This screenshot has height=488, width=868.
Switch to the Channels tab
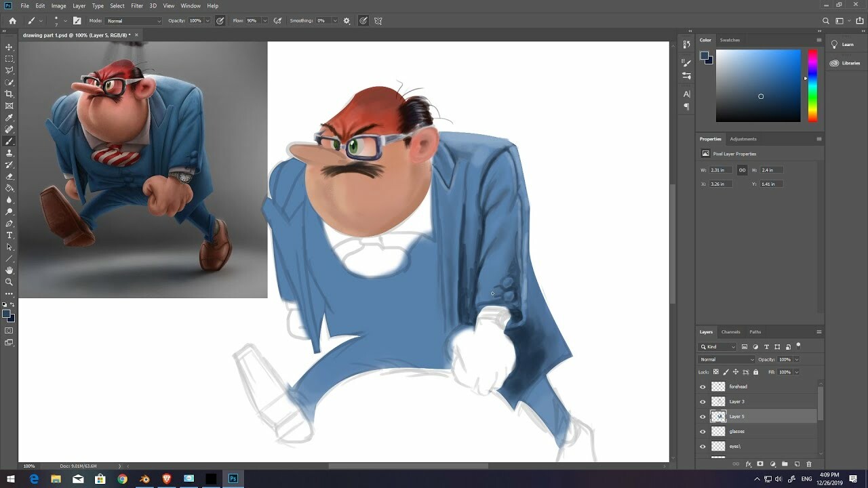coord(730,332)
